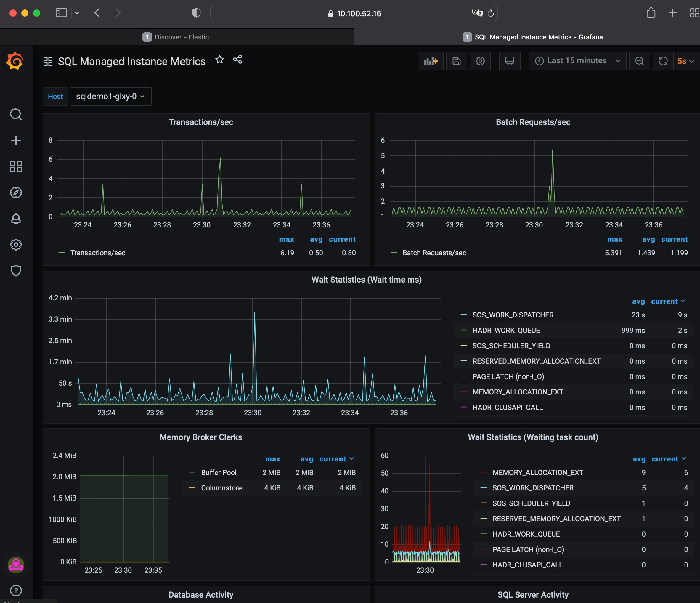Viewport: 700px width, 603px height.
Task: Click the Host variable label
Action: [55, 97]
